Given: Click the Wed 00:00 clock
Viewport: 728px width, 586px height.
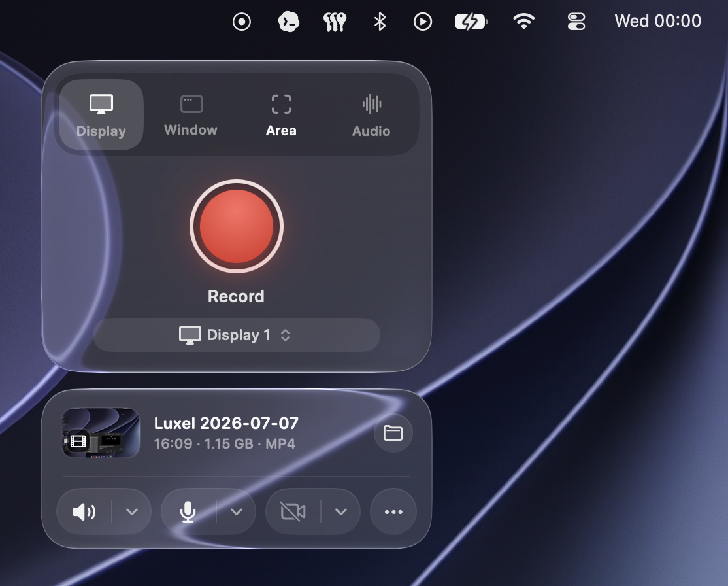Looking at the screenshot, I should (x=658, y=21).
